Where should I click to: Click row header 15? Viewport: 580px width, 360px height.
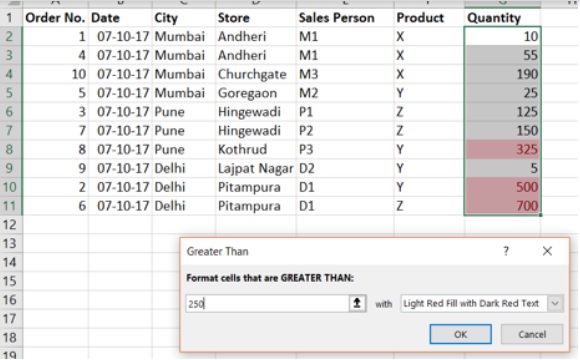pyautogui.click(x=10, y=281)
